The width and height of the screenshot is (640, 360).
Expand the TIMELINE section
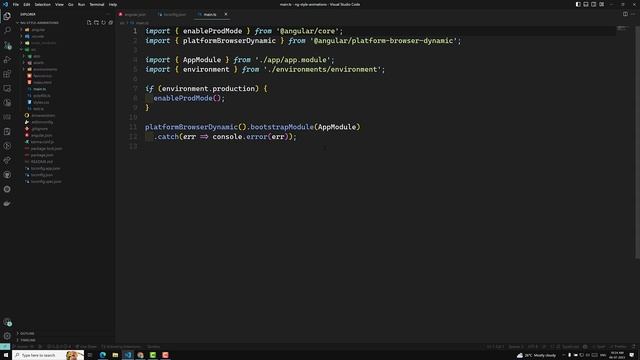click(x=28, y=340)
